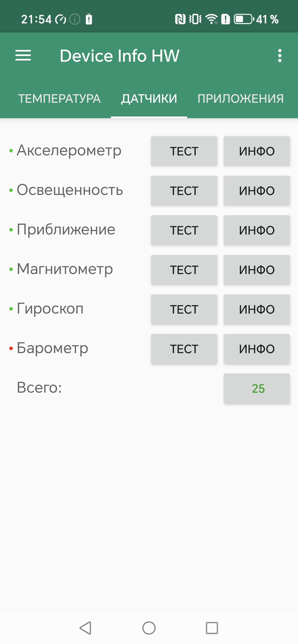Screen dimensions: 298x644
Task: Run ТЕСТ for Магнитометр
Action: pyautogui.click(x=184, y=270)
